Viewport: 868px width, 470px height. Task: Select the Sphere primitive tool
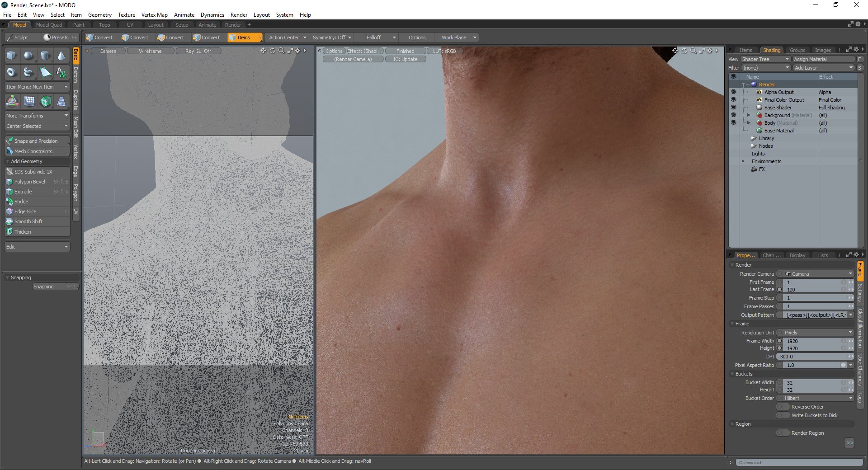pyautogui.click(x=28, y=55)
